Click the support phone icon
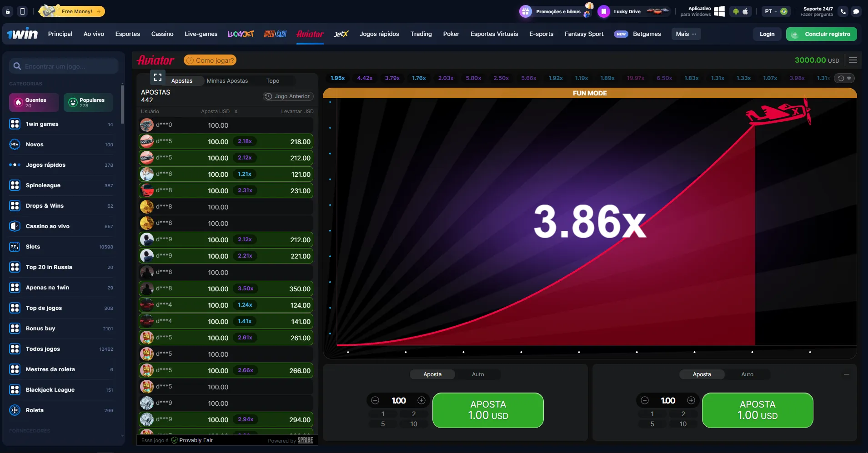 843,11
